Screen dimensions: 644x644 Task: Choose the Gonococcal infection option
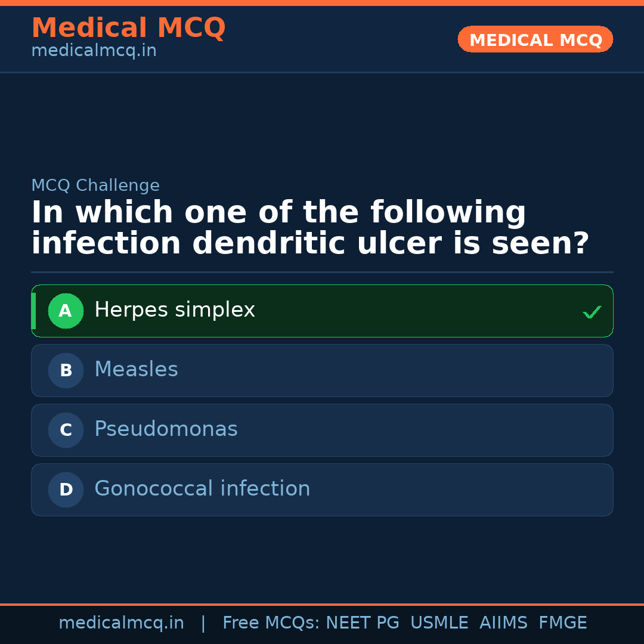(x=202, y=489)
